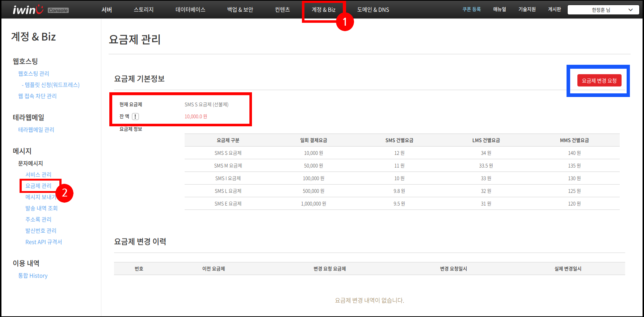Open 메시지 보내기 sidebar link
Image resolution: width=644 pixels, height=317 pixels.
pyautogui.click(x=41, y=197)
